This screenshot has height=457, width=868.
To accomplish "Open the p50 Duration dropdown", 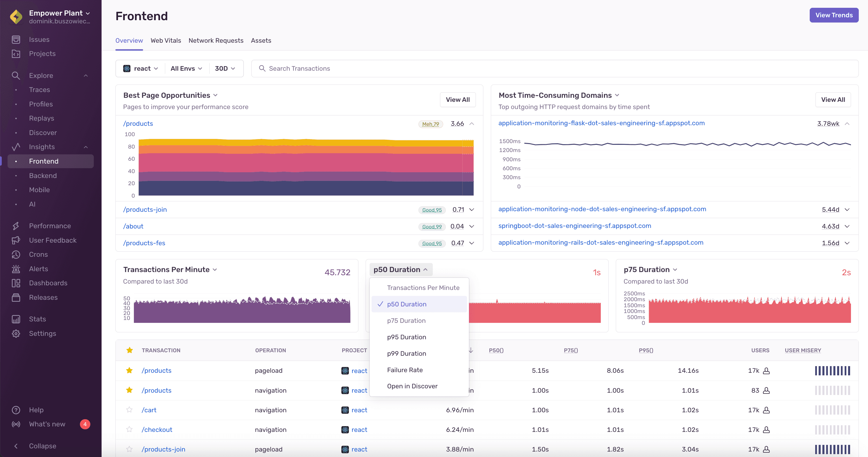I will tap(400, 269).
